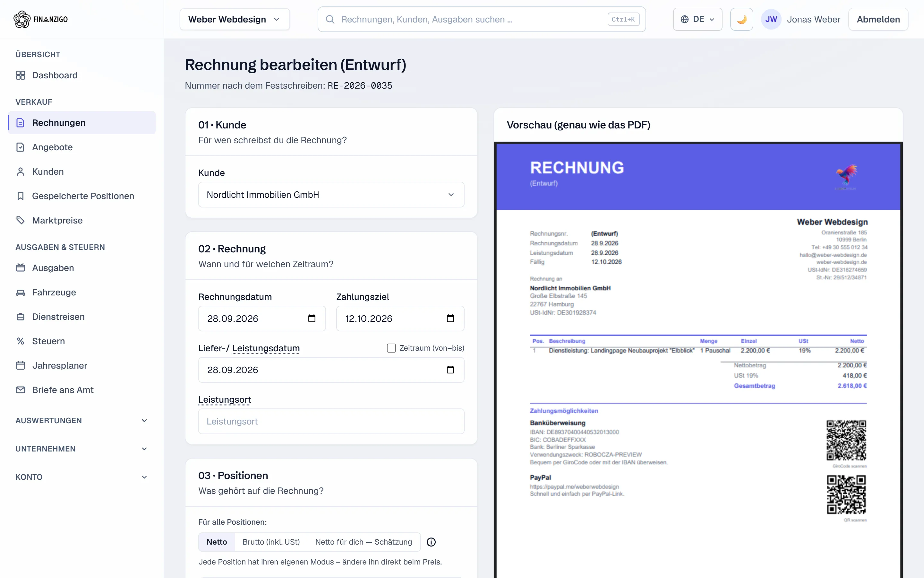Open Dienstreisen in the sidebar
924x578 pixels.
click(x=82, y=317)
